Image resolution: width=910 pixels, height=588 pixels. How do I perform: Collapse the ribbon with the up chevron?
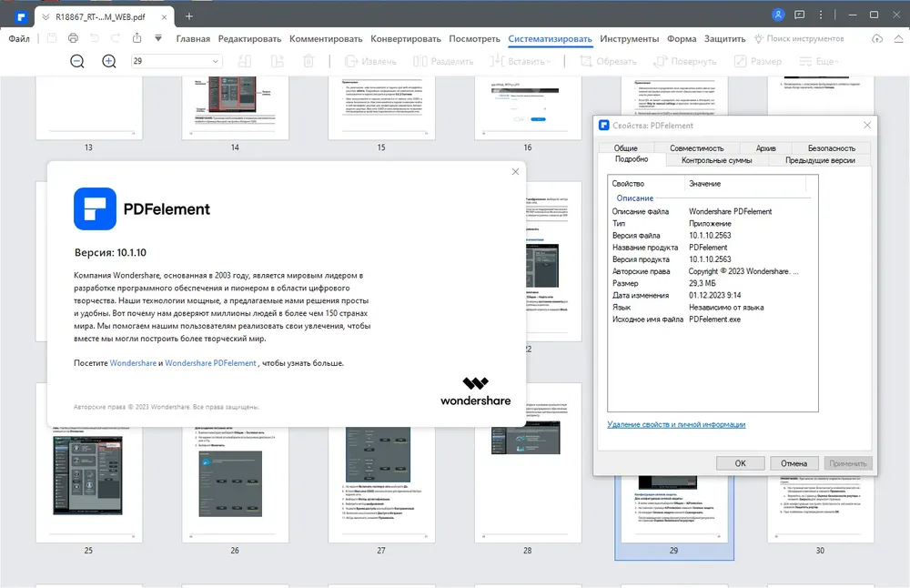(898, 38)
